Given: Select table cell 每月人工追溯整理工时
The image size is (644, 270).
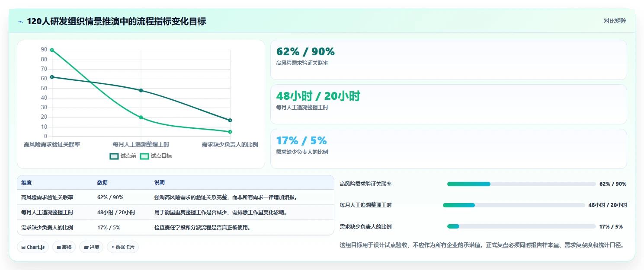Looking at the screenshot, I should point(47,213).
